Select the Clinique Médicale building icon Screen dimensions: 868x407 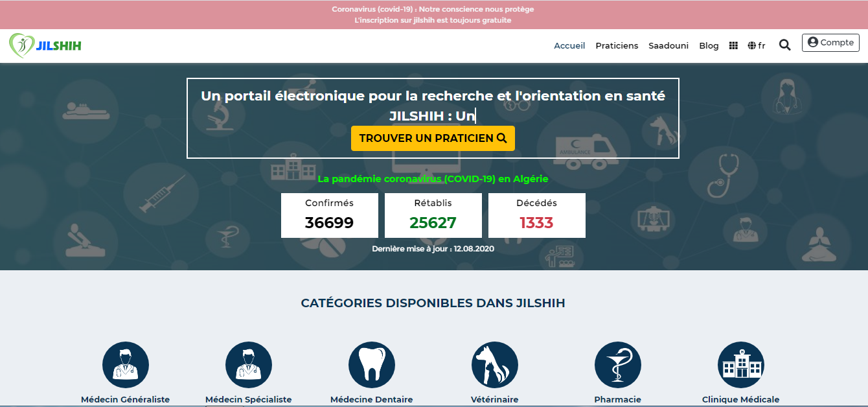[x=741, y=365]
